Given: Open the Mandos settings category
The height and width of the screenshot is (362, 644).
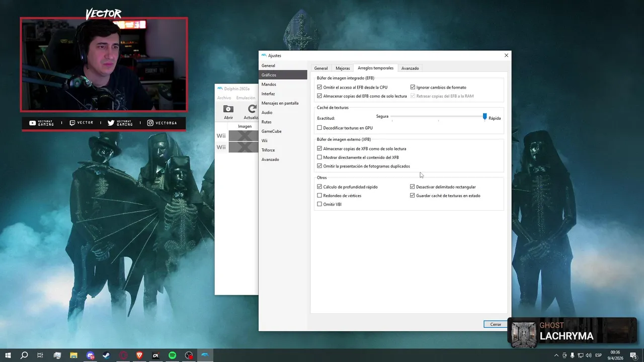Looking at the screenshot, I should tap(283, 84).
